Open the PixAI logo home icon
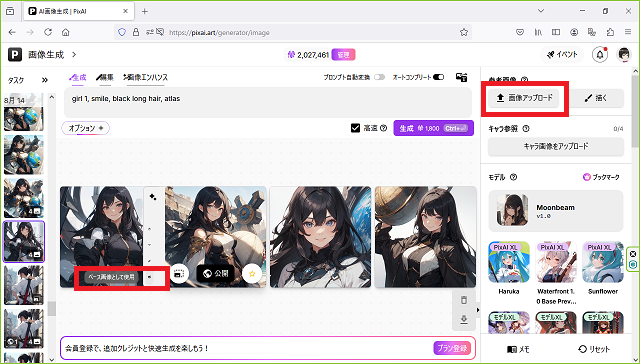This screenshot has height=364, width=640. (x=15, y=54)
